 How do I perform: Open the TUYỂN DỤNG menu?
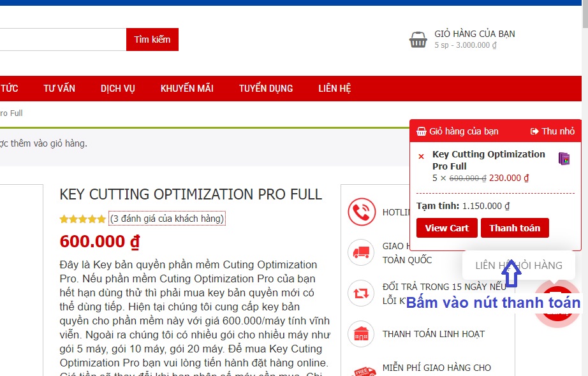coord(266,88)
